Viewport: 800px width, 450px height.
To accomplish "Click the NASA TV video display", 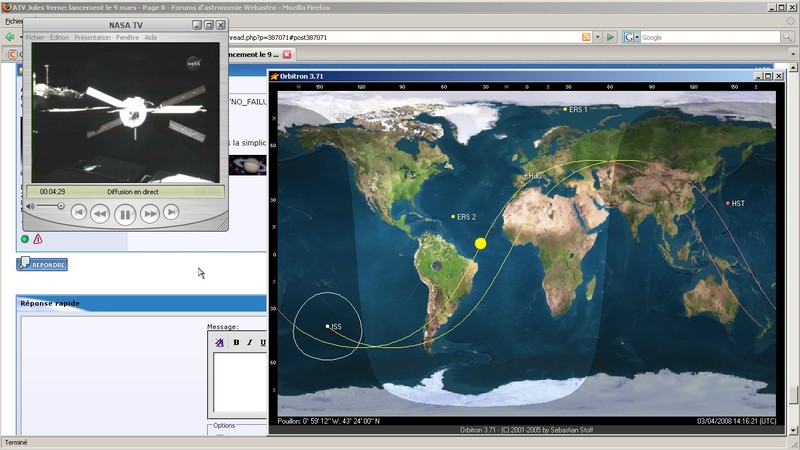I will 126,112.
